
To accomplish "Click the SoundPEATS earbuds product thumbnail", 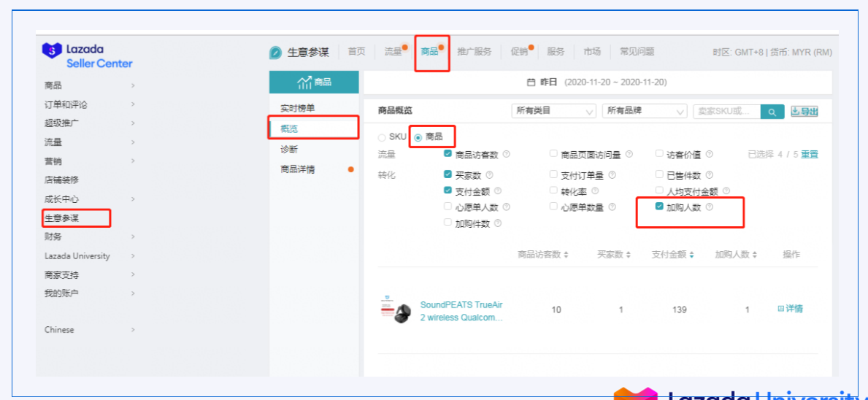I will click(396, 309).
